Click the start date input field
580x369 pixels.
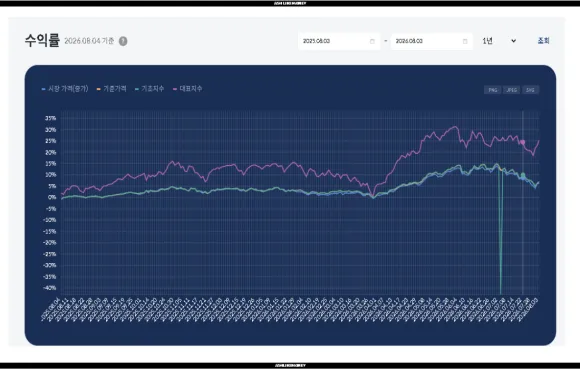click(339, 41)
